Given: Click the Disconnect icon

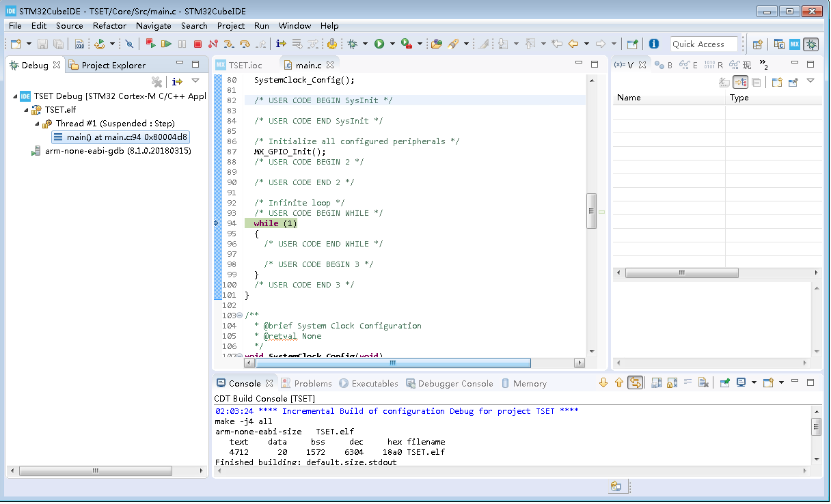Looking at the screenshot, I should point(213,44).
